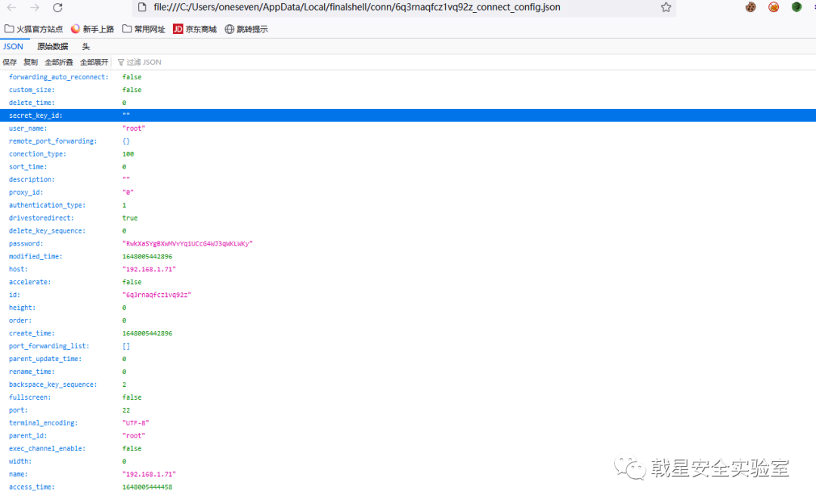Select the custom_size key

(32, 90)
